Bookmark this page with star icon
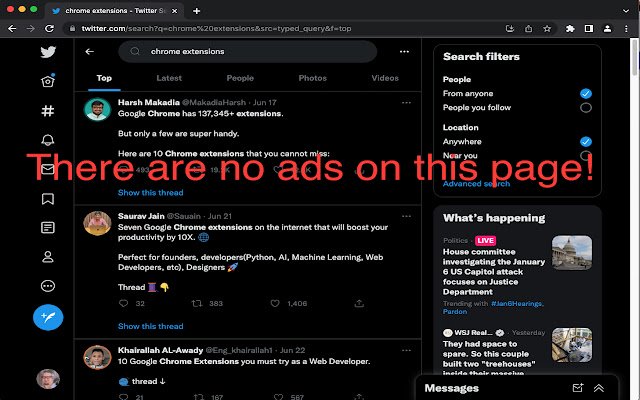 (547, 29)
